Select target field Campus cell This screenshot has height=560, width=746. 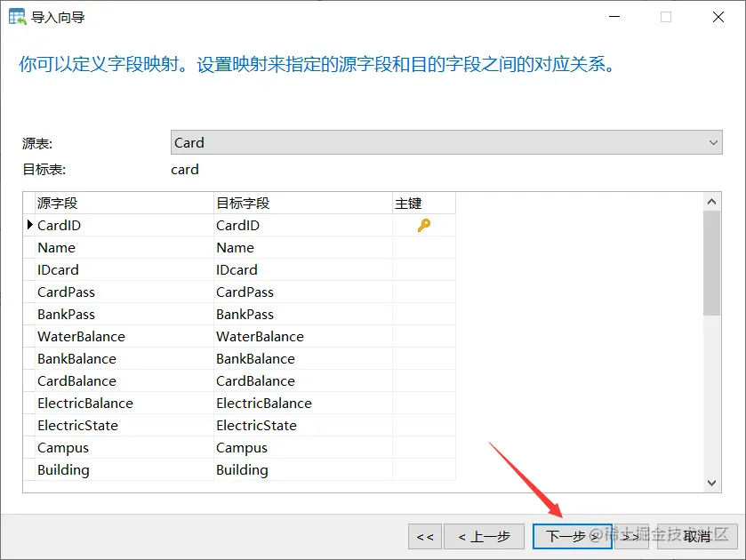point(303,448)
